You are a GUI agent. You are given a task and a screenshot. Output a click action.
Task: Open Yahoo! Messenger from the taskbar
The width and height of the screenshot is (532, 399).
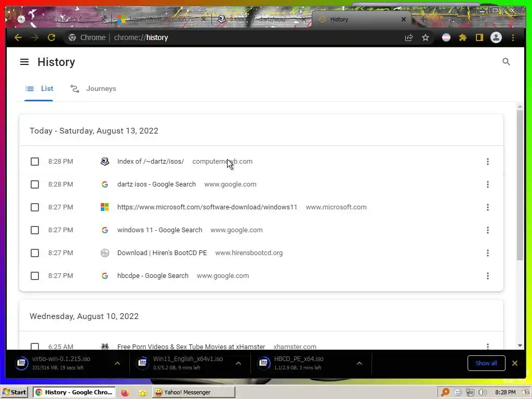[193, 392]
